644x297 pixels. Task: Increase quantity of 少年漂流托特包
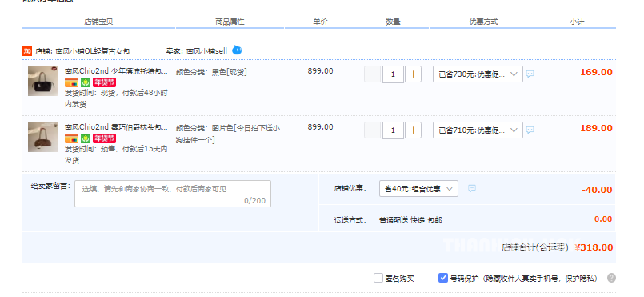click(413, 74)
